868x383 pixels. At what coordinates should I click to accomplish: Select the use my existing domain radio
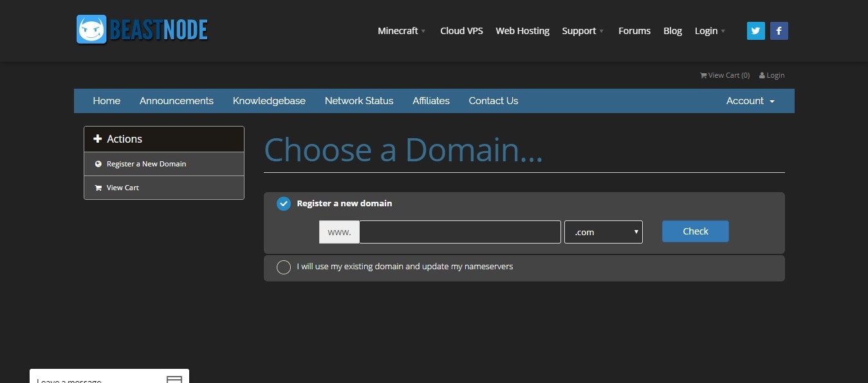284,267
